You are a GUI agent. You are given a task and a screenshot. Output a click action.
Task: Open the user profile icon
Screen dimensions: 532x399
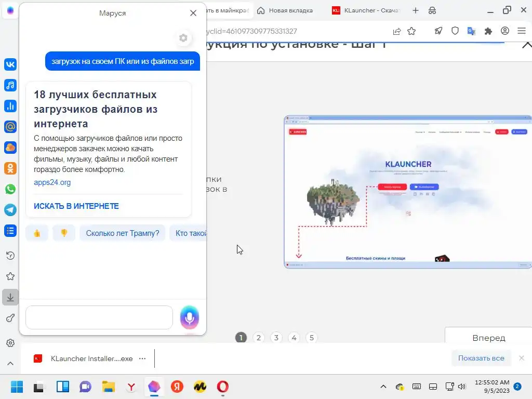(x=505, y=31)
